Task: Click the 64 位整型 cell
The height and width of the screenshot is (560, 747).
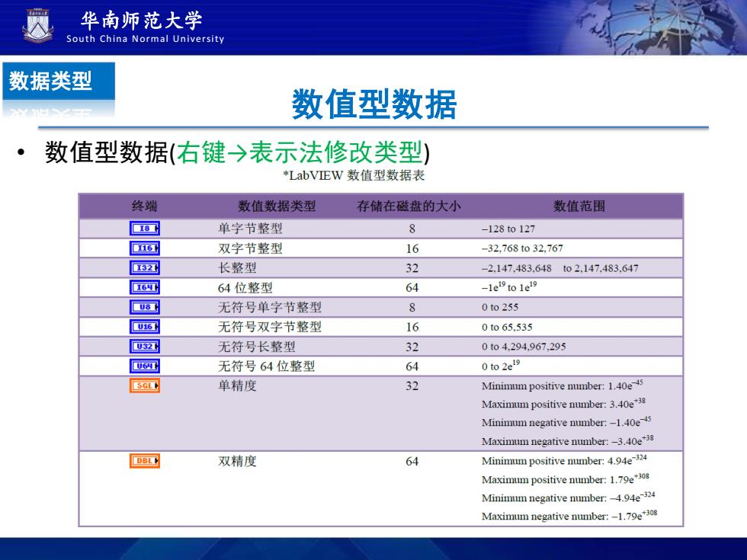Action: [x=245, y=288]
